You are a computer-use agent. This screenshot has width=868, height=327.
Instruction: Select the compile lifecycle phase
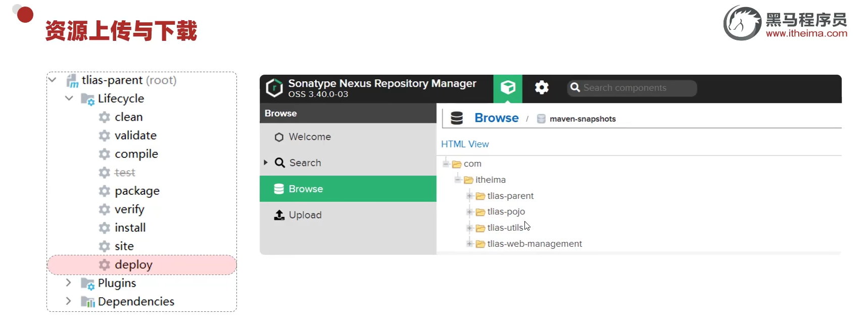(x=136, y=154)
